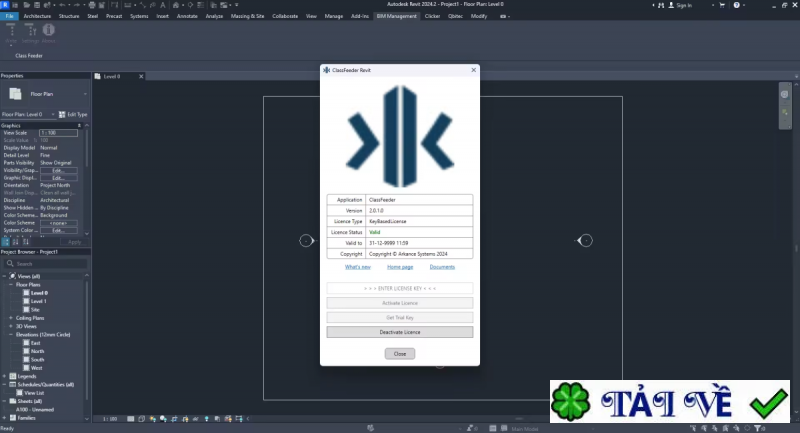
Task: Click the east elevation marker on canvas
Action: pyautogui.click(x=586, y=240)
